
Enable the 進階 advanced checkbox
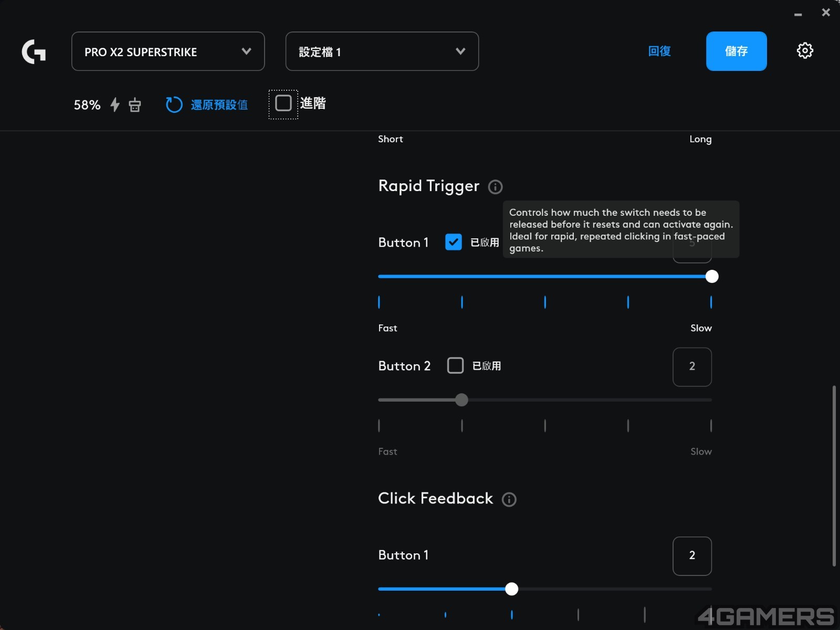click(x=283, y=103)
